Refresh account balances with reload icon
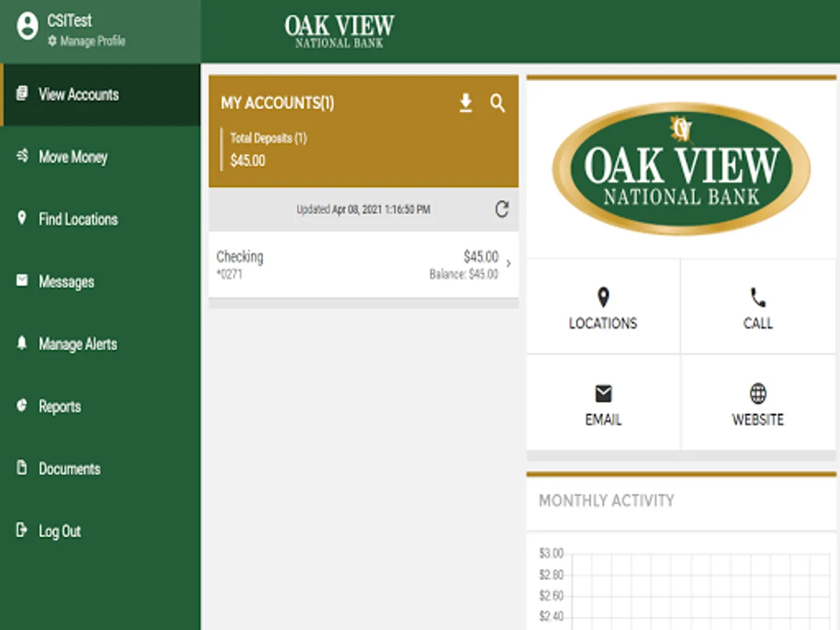 pos(502,209)
